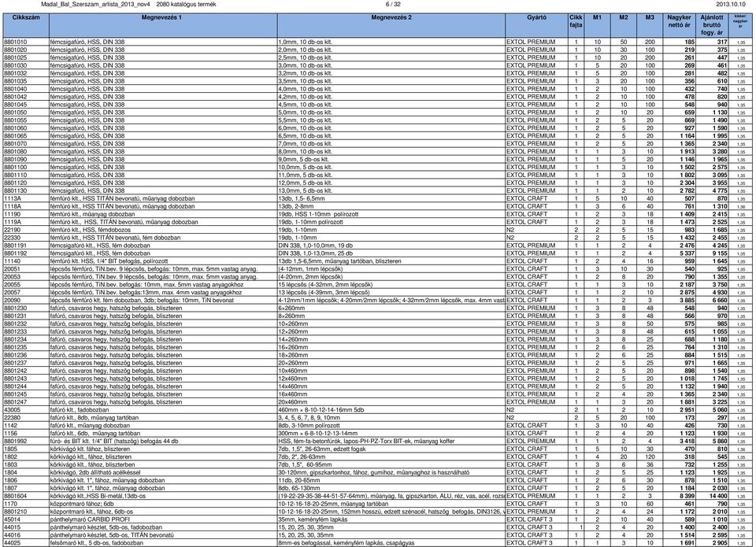Select article number 8801010
The height and width of the screenshot is (547, 756).
tap(16, 42)
